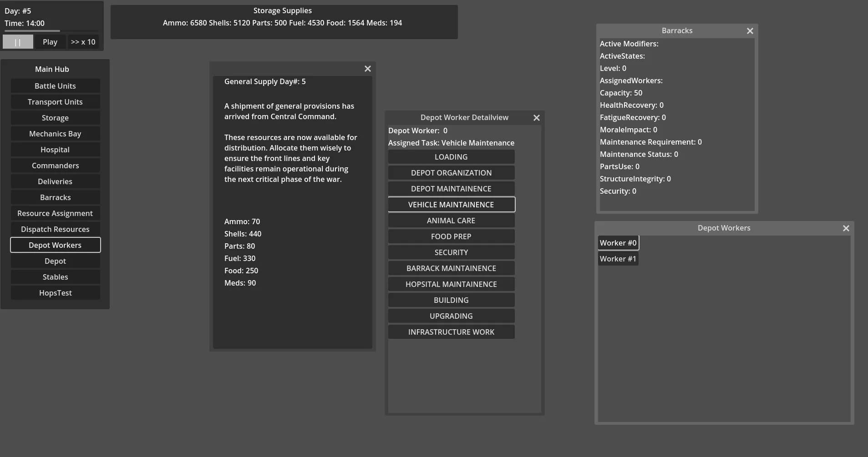Click the General Supply Day#: 5 title
Screen dimensions: 868x457
(265, 81)
